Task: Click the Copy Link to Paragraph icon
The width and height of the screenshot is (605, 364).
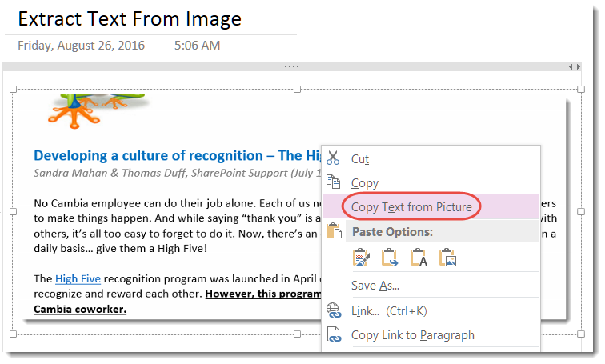Action: [x=333, y=335]
